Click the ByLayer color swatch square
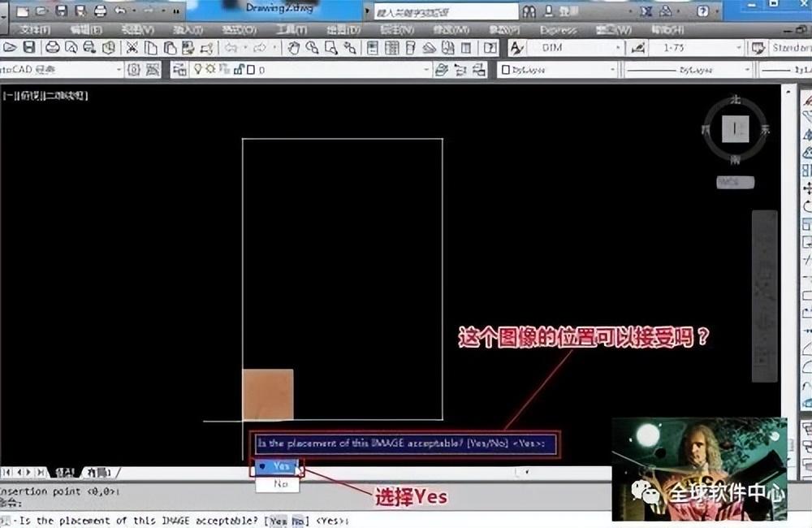The height and width of the screenshot is (528, 812). coord(506,69)
